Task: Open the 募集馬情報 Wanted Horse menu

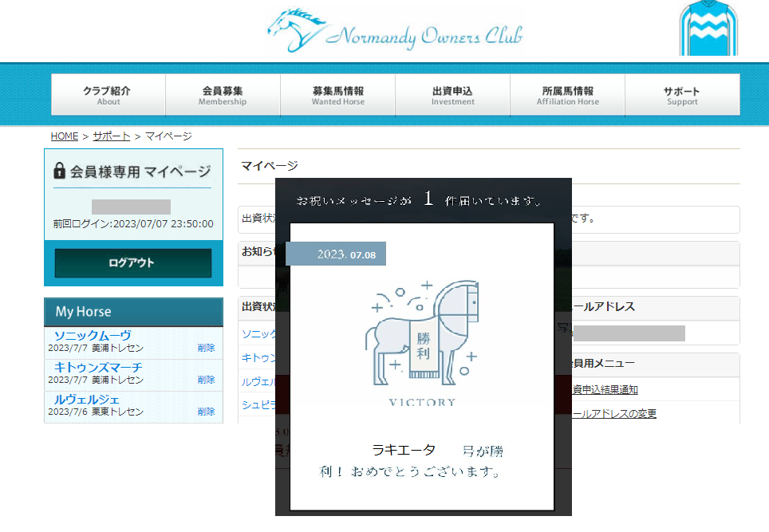Action: click(x=337, y=95)
